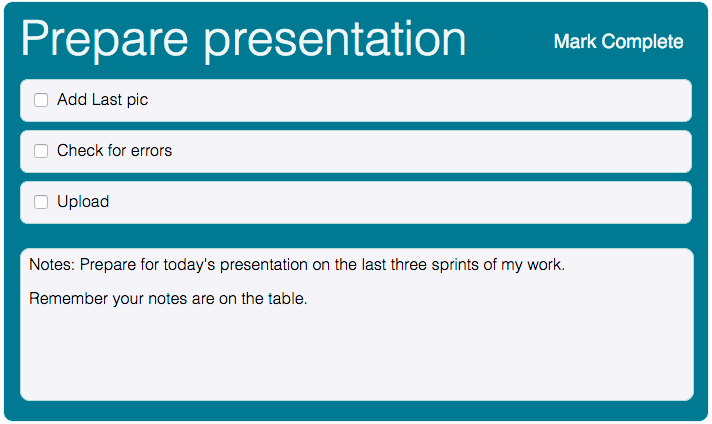Click the word "table" in the notes

point(285,298)
